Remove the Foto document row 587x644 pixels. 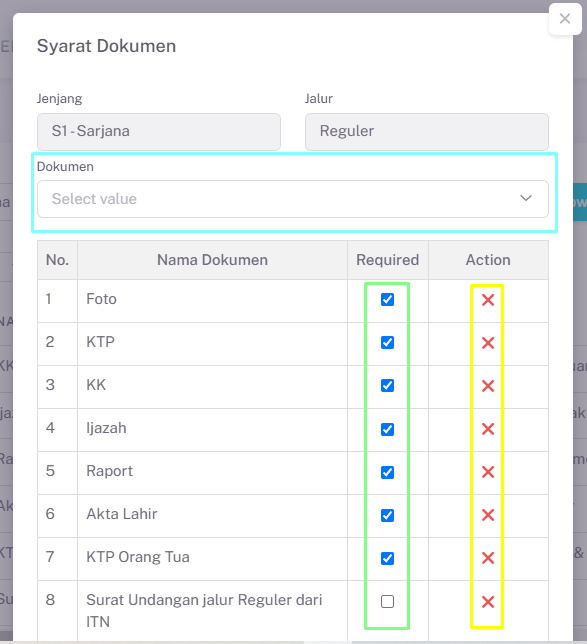[488, 300]
